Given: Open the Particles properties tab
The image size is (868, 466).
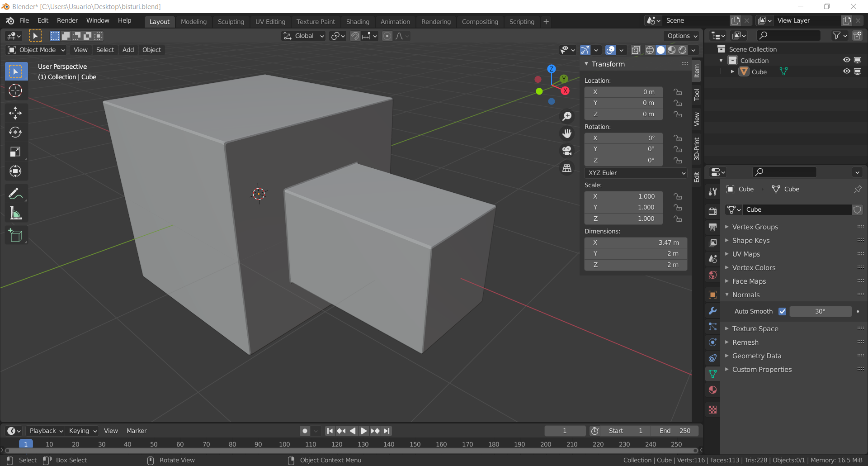Looking at the screenshot, I should 712,327.
